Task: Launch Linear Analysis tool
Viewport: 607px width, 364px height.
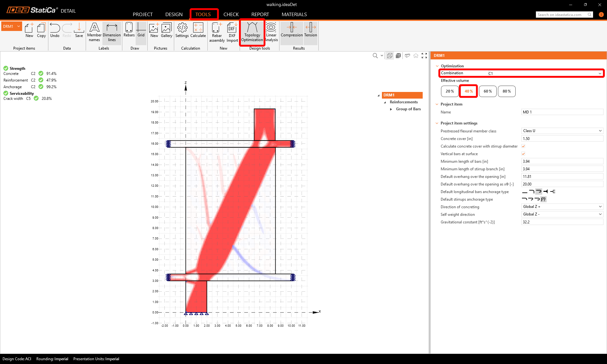Action: [271, 32]
